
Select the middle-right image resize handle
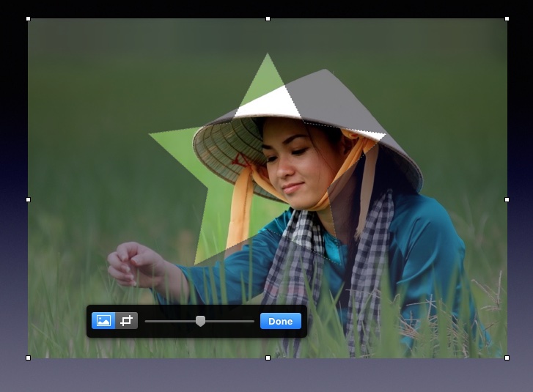click(507, 199)
